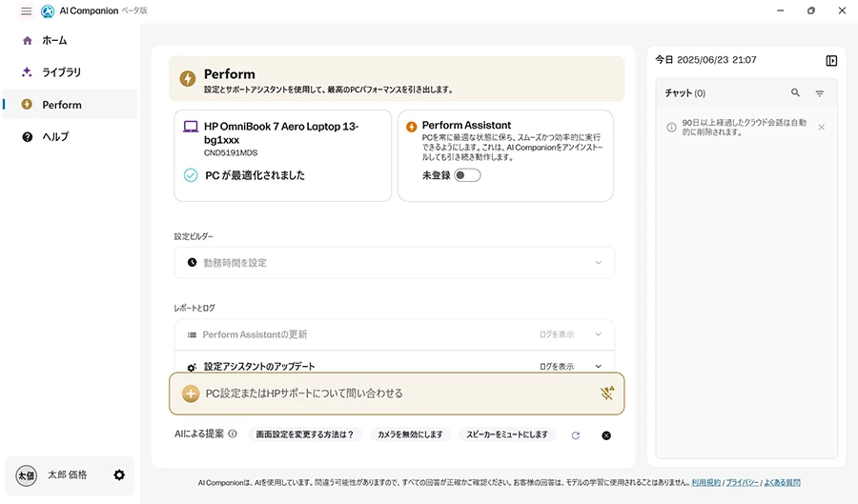The height and width of the screenshot is (504, 858).
Task: Click the info icon in cloud notice
Action: (x=671, y=128)
